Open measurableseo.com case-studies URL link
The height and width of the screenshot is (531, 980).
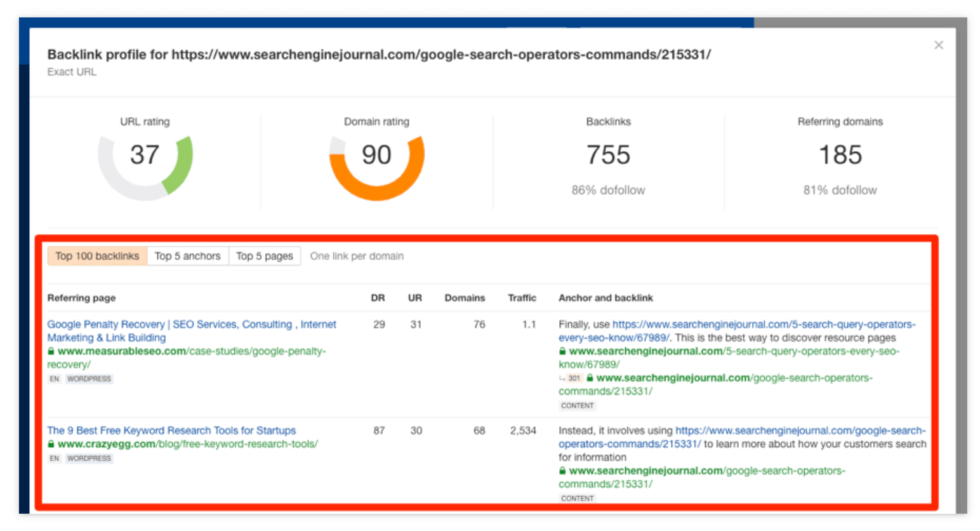(x=187, y=358)
